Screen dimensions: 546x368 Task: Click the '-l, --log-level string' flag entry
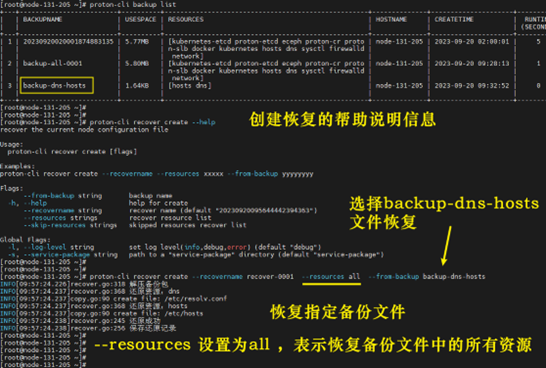tap(51, 247)
